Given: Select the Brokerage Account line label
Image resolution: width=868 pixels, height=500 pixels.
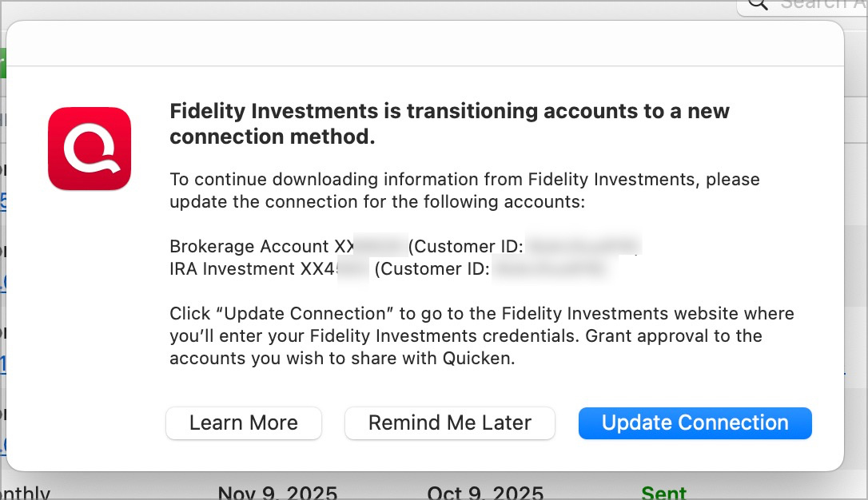Looking at the screenshot, I should [x=250, y=247].
